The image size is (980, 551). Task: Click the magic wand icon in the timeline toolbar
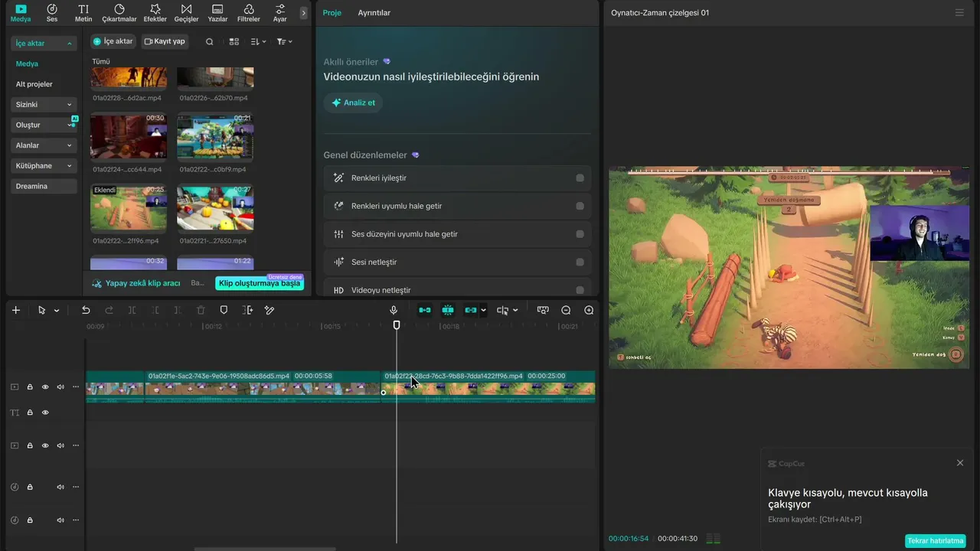[269, 310]
